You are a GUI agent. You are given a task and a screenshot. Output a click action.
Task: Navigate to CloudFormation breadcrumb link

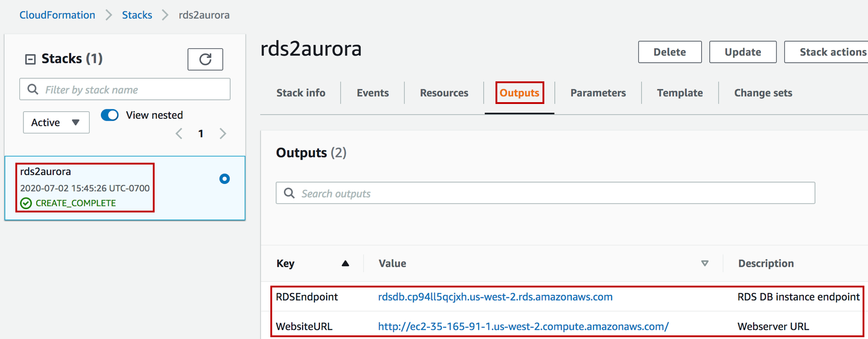(57, 15)
